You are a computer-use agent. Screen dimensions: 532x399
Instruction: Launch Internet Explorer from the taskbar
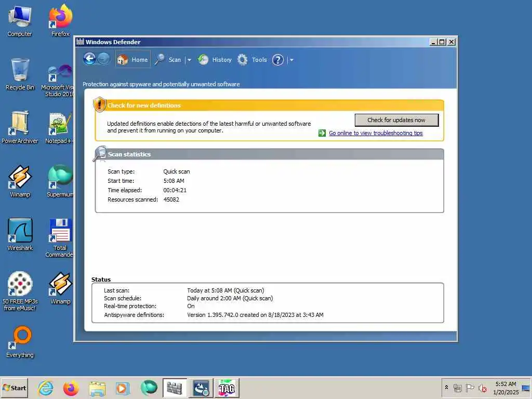46,388
